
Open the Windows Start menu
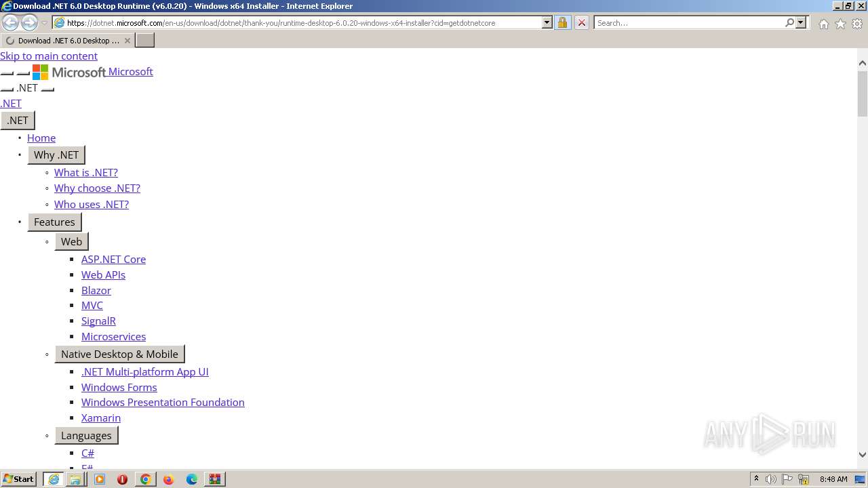[18, 479]
